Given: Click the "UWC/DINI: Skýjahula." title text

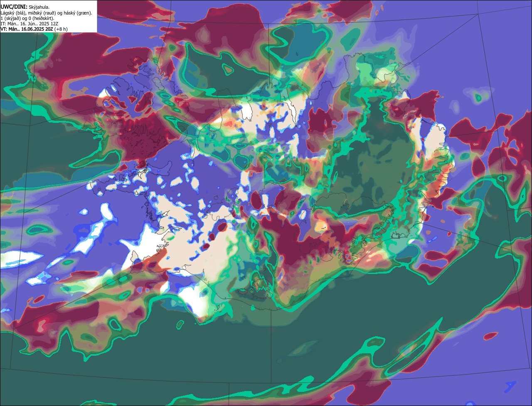Looking at the screenshot, I should click(25, 7).
